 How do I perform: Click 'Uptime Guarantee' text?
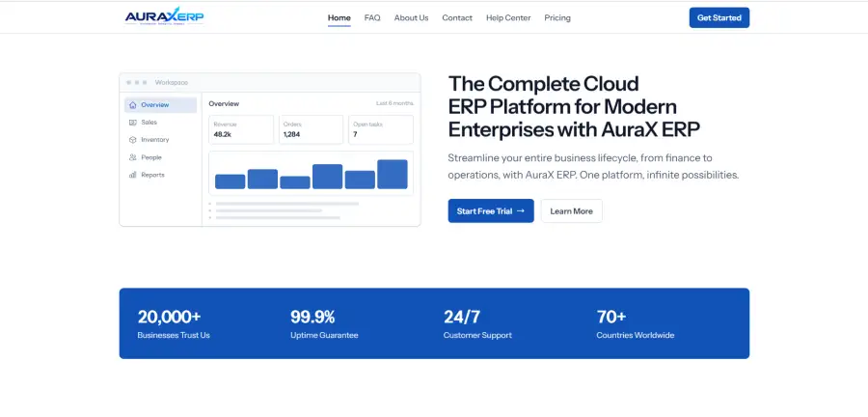tap(324, 335)
